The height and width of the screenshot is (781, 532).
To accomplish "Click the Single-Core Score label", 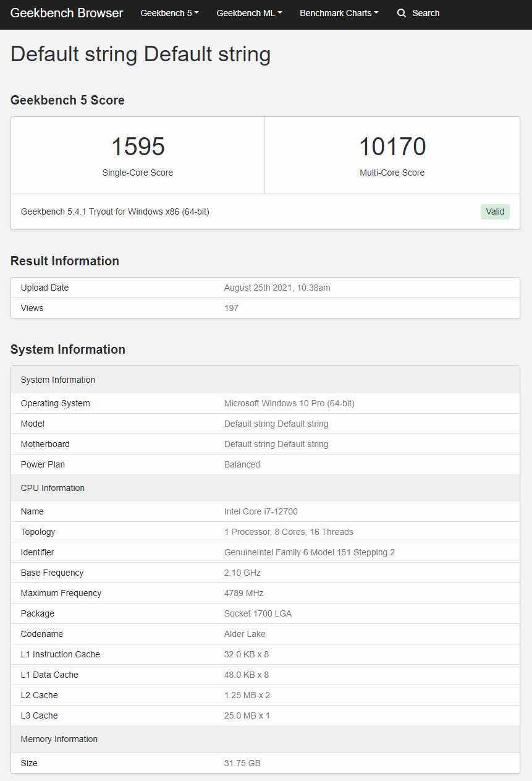I will [x=138, y=173].
